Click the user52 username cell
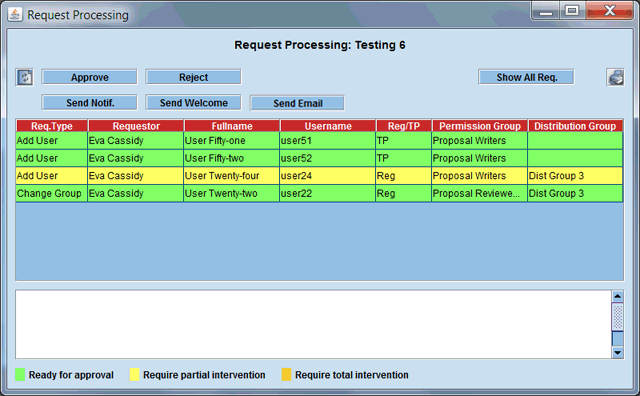The height and width of the screenshot is (396, 640). pos(327,158)
